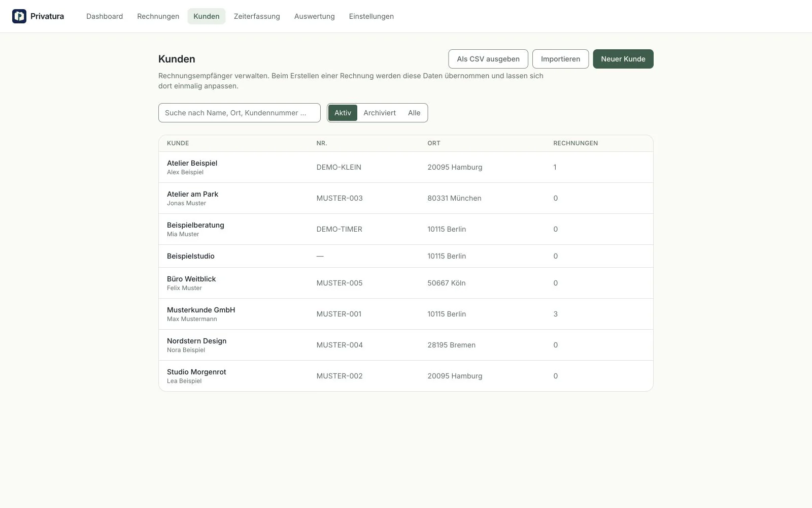Click customer number MUSTER-004
812x508 pixels.
(x=340, y=345)
